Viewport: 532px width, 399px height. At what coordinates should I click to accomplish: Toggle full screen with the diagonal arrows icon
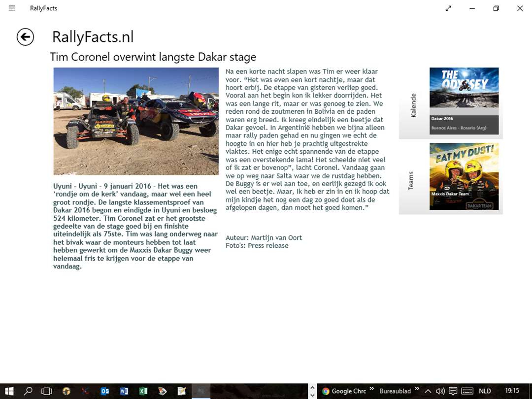448,8
